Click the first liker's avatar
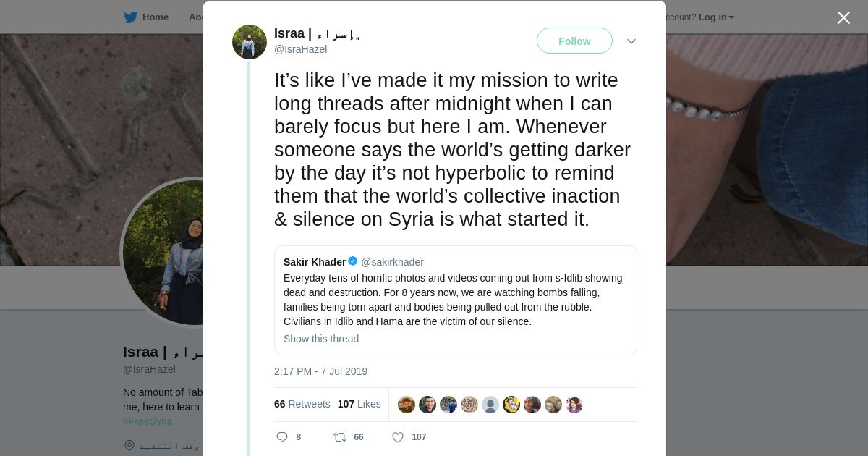The image size is (868, 456). (x=407, y=405)
